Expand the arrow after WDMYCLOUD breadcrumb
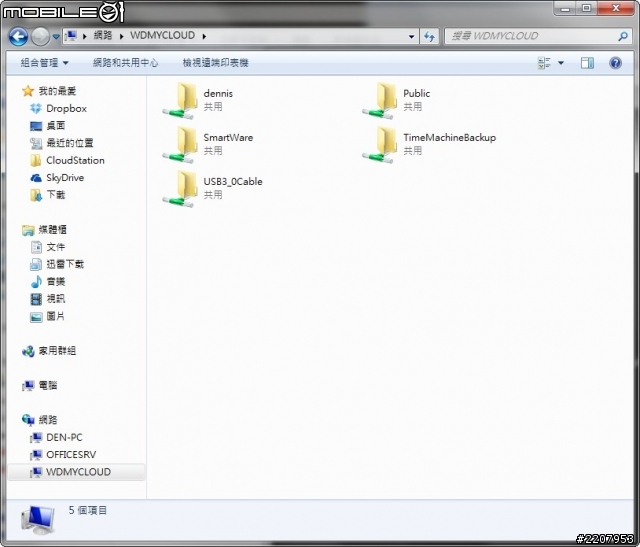The height and width of the screenshot is (547, 640). tap(204, 36)
